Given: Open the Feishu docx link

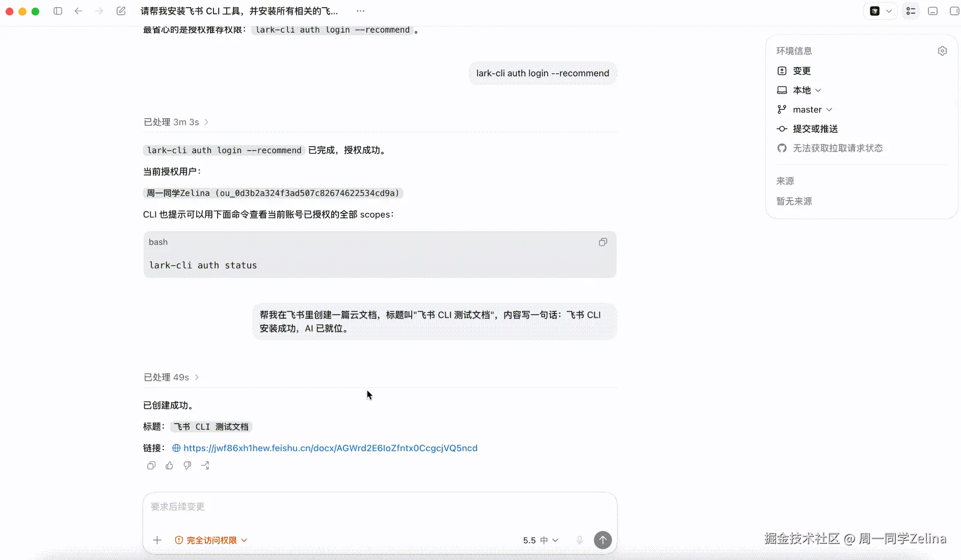Looking at the screenshot, I should click(x=330, y=448).
